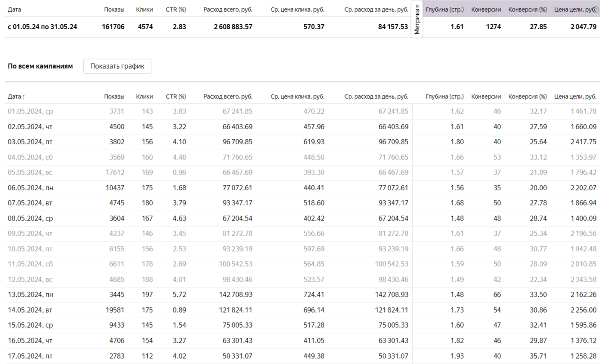Select conversions count 66 for 13.05.2024
Viewport: 604px width, 364px height.
coord(497,295)
